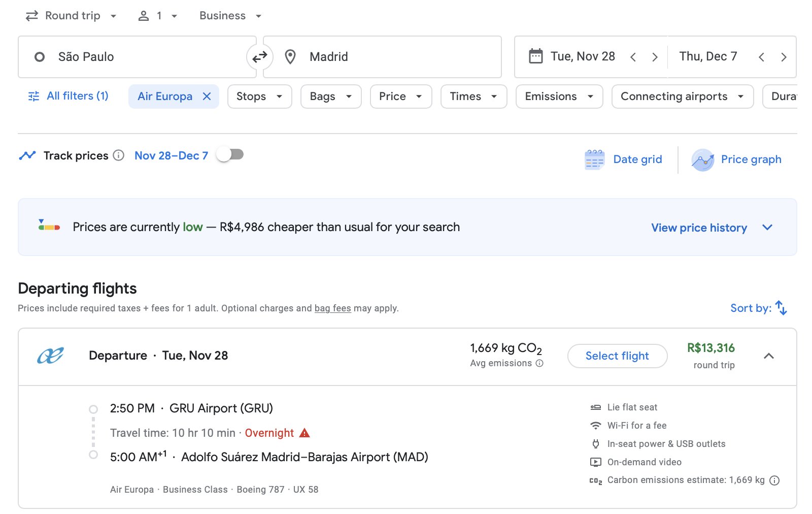Open the Sort by options
The width and height of the screenshot is (812, 514).
759,308
